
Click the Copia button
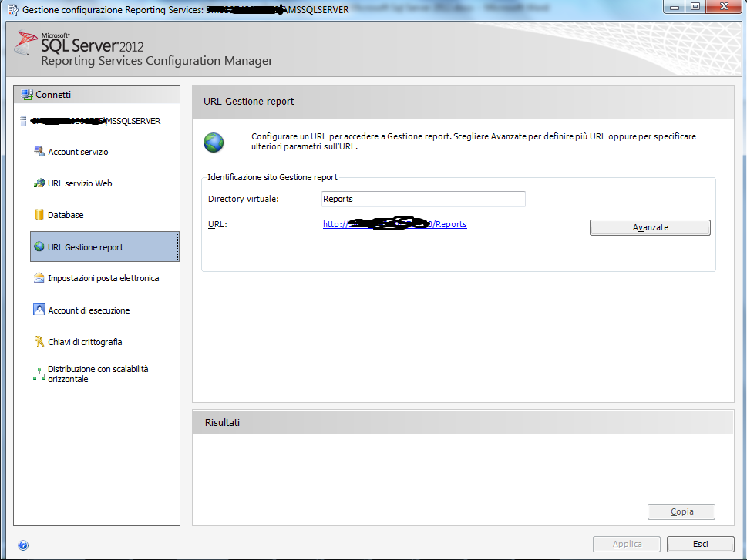tap(681, 511)
